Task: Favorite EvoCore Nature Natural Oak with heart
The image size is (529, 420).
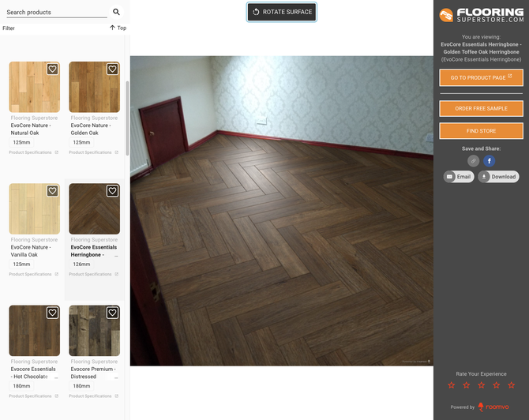Action: point(52,69)
